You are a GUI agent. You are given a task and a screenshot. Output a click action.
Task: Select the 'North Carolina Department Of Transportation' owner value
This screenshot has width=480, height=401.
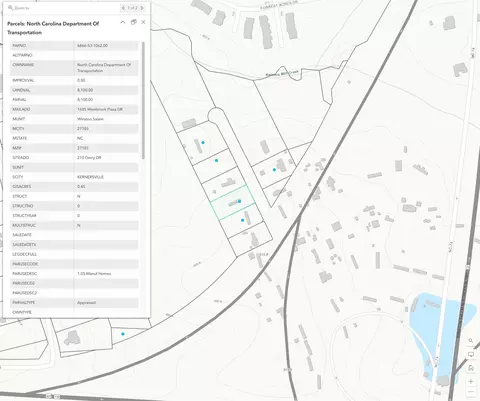tap(104, 68)
